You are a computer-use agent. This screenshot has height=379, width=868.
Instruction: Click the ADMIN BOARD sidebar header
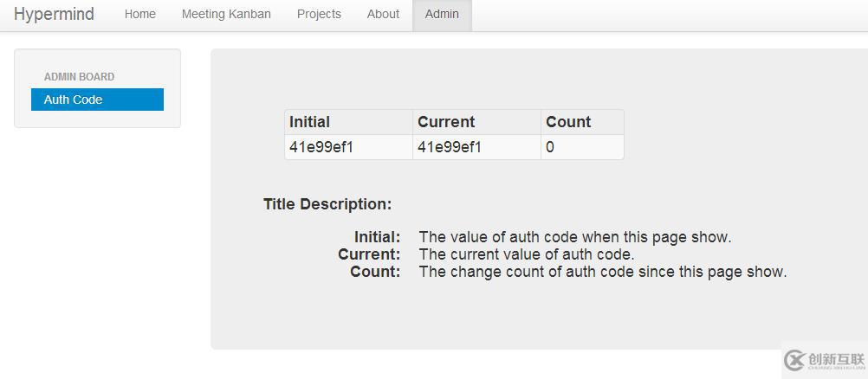[x=79, y=77]
